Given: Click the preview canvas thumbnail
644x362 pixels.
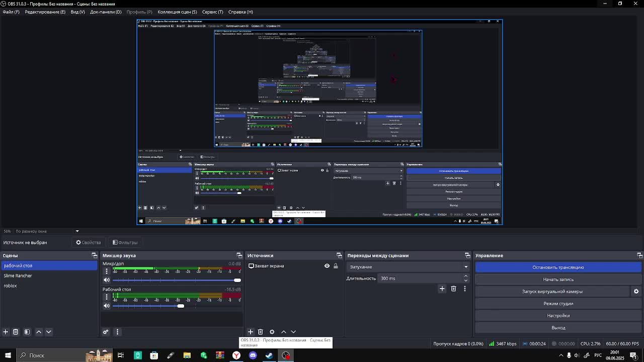Looking at the screenshot, I should pos(319,122).
